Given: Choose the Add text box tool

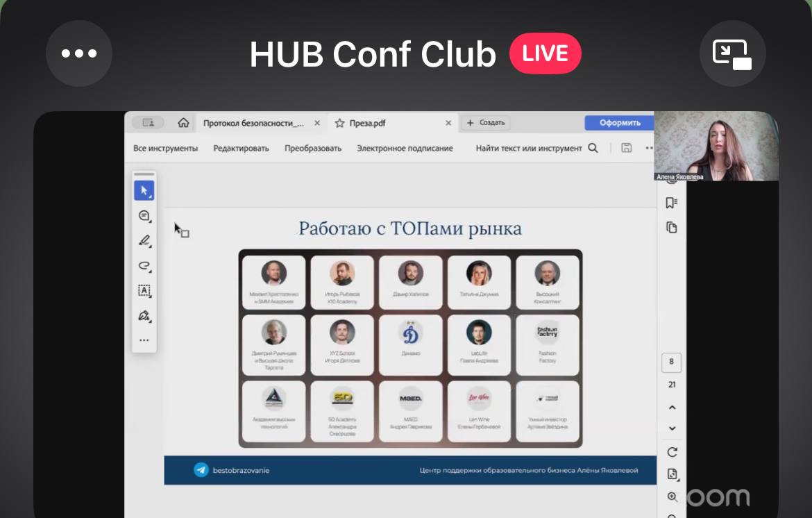Looking at the screenshot, I should (x=144, y=291).
